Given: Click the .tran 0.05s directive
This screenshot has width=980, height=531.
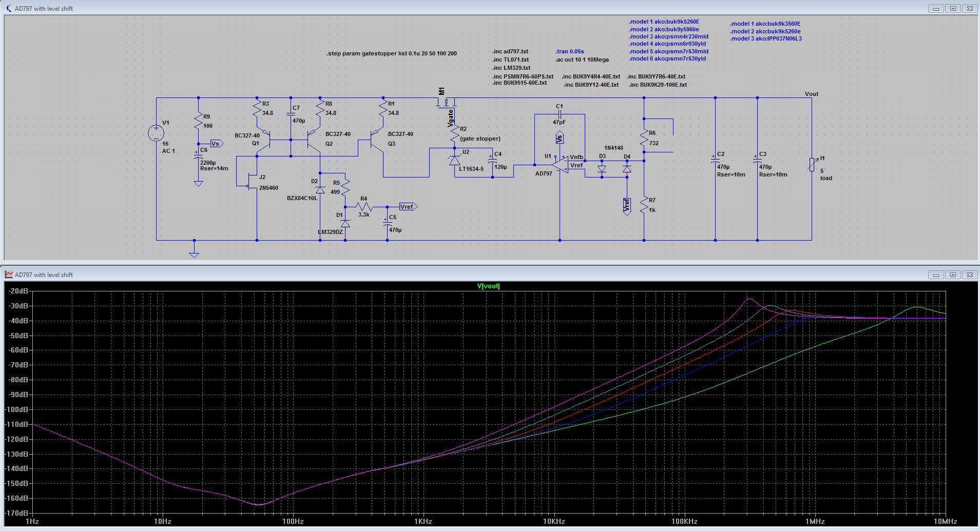Looking at the screenshot, I should point(570,51).
